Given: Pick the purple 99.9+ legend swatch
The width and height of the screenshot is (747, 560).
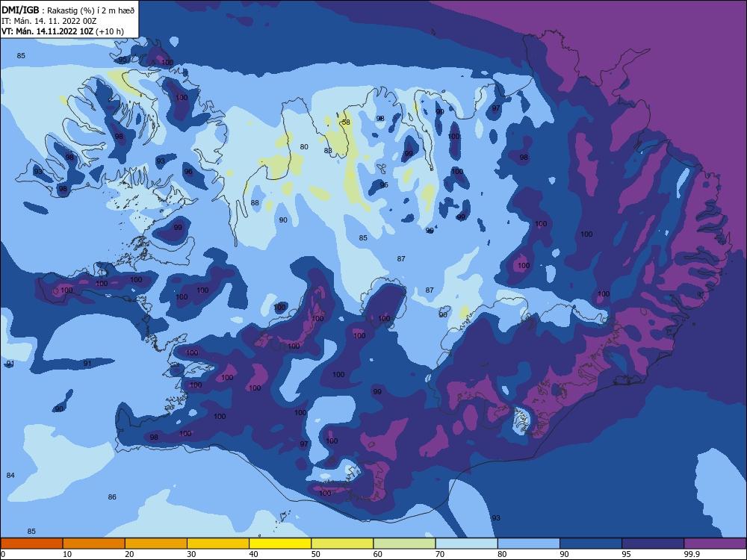Looking at the screenshot, I should tap(716, 544).
